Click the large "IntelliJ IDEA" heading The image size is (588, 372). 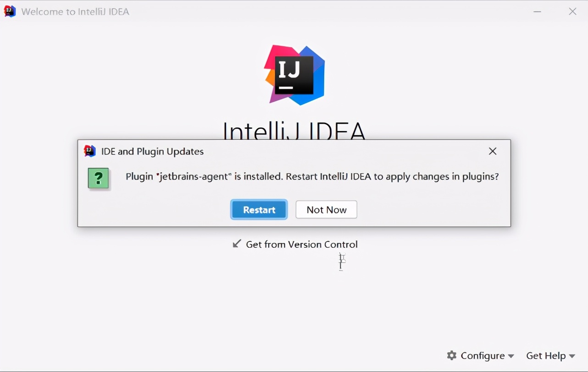coord(294,131)
